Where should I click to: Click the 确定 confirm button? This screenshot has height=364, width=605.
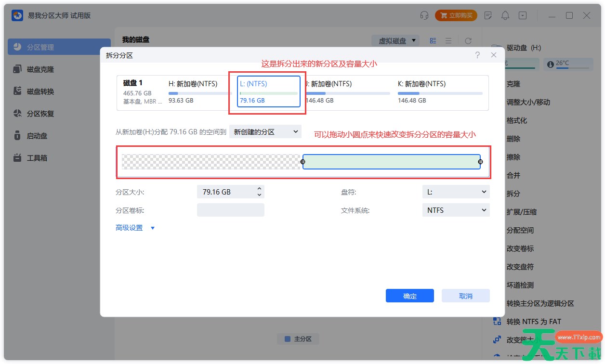point(409,296)
